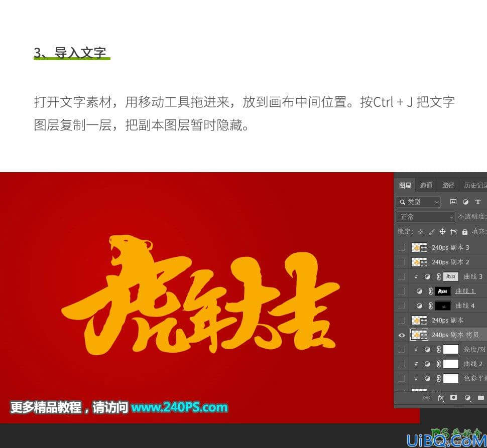Click mask link chain of 曲线 1
This screenshot has width=487, height=448.
tap(430, 291)
